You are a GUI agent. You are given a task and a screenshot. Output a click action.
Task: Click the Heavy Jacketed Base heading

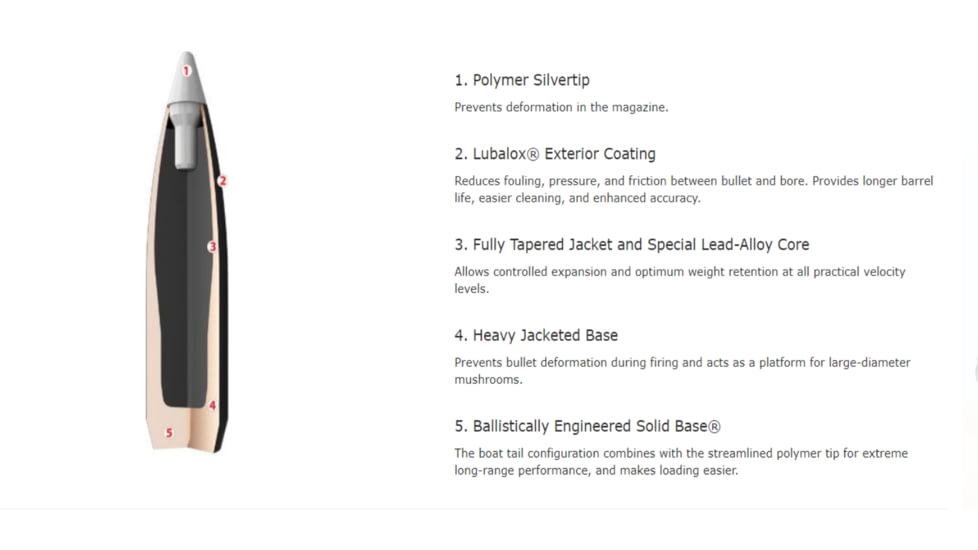pyautogui.click(x=535, y=336)
